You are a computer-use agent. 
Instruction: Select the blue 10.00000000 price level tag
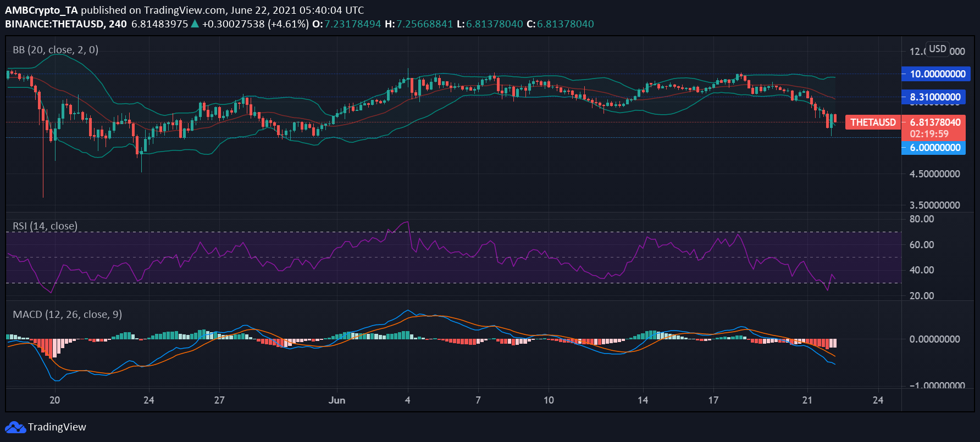(936, 74)
